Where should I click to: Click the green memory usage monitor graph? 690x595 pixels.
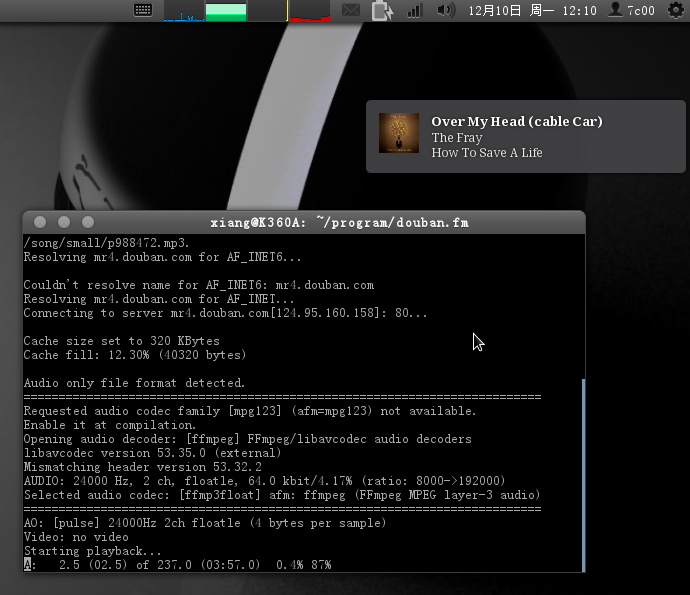coord(226,11)
